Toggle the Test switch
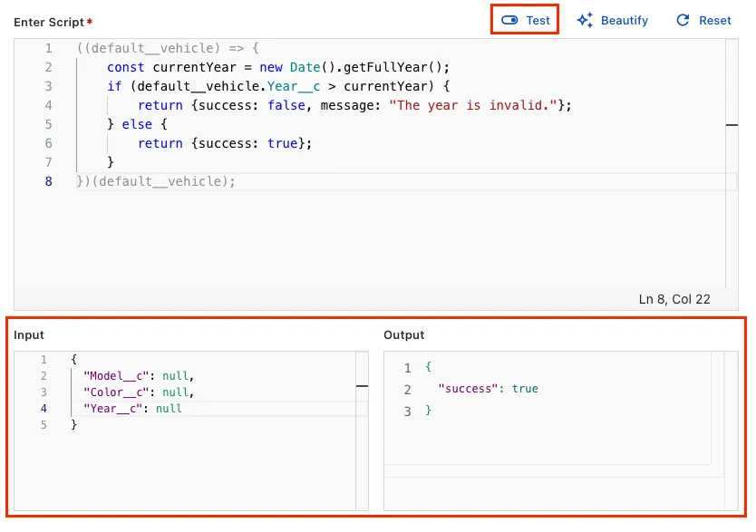Screen dimensions: 756x532 (509, 20)
